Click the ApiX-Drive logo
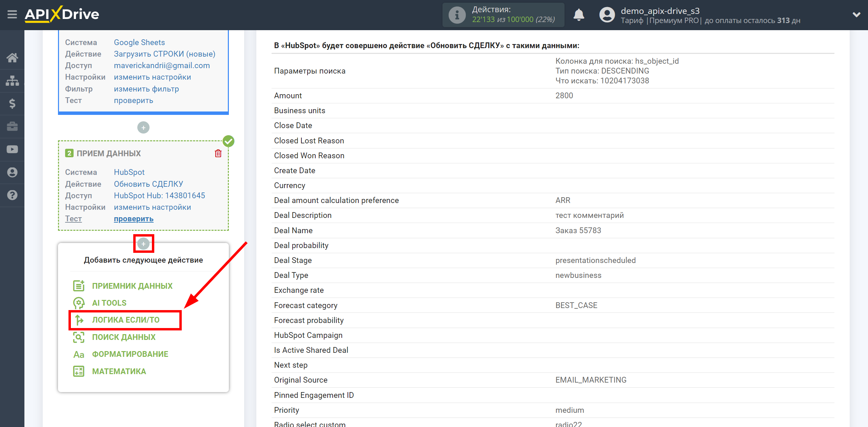This screenshot has height=427, width=868. [x=62, y=15]
